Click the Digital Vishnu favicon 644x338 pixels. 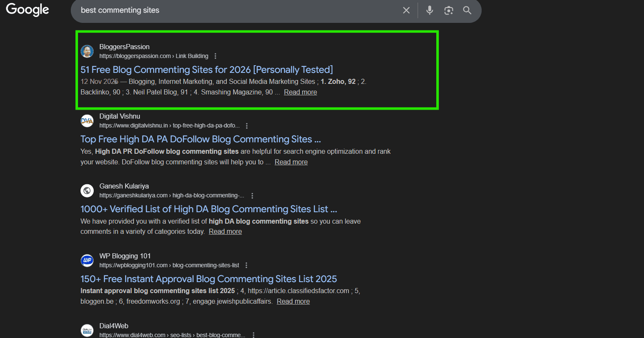[87, 121]
